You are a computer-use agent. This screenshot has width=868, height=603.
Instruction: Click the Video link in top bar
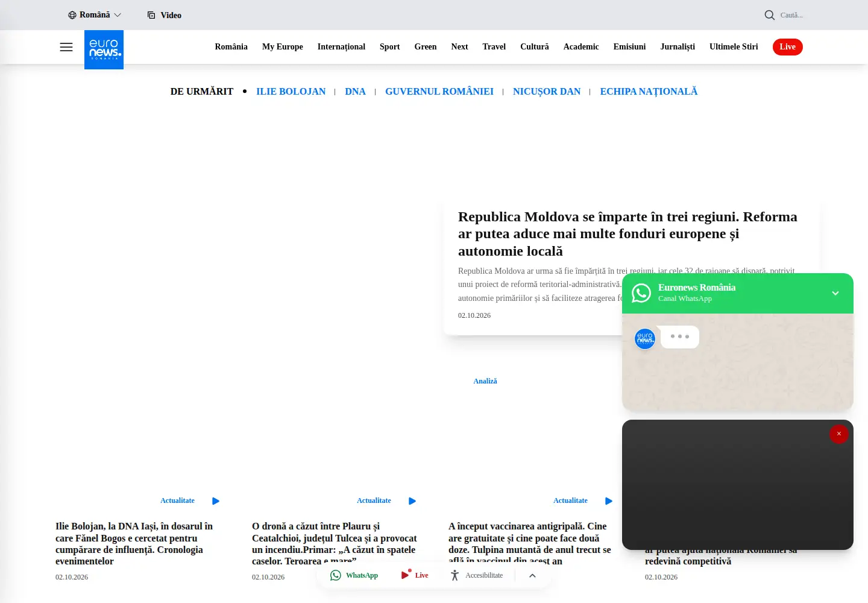coord(171,15)
